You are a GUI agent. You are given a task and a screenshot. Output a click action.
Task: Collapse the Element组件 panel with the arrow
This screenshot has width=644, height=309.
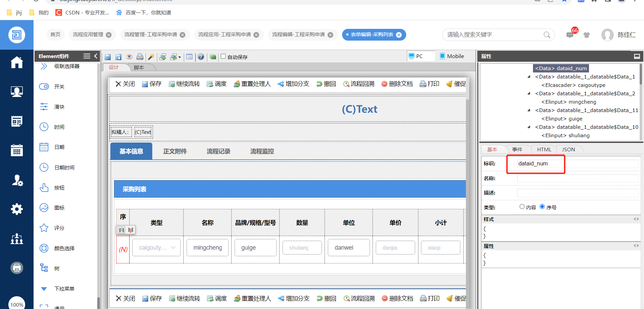click(x=96, y=56)
